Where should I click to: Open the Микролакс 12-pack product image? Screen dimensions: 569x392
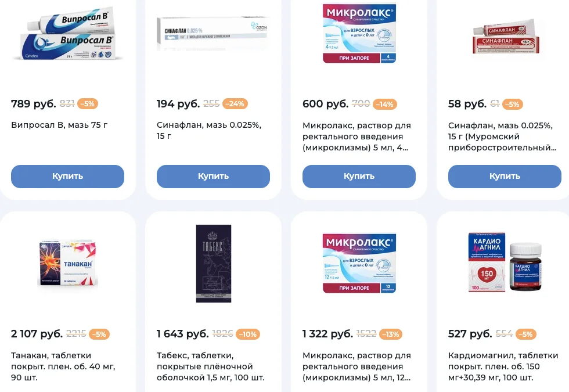coord(359,262)
